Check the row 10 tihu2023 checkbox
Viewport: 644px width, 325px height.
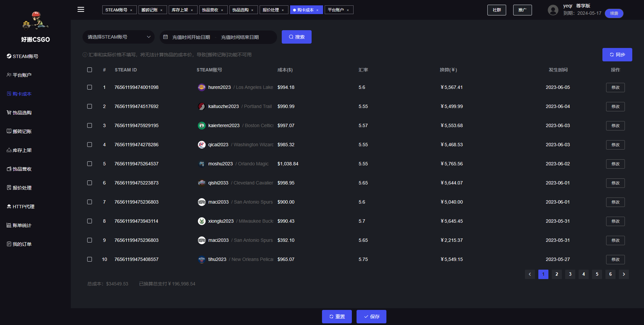90,259
